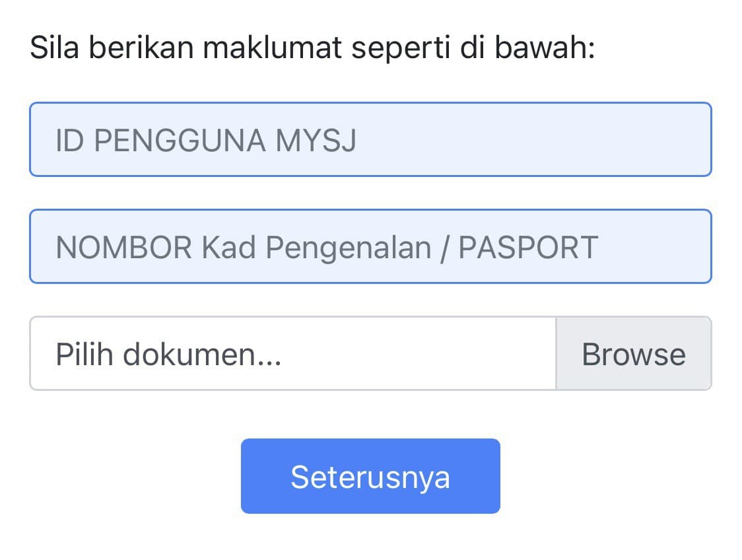This screenshot has width=742, height=560.
Task: Select the identity card or passport number box
Action: point(370,246)
